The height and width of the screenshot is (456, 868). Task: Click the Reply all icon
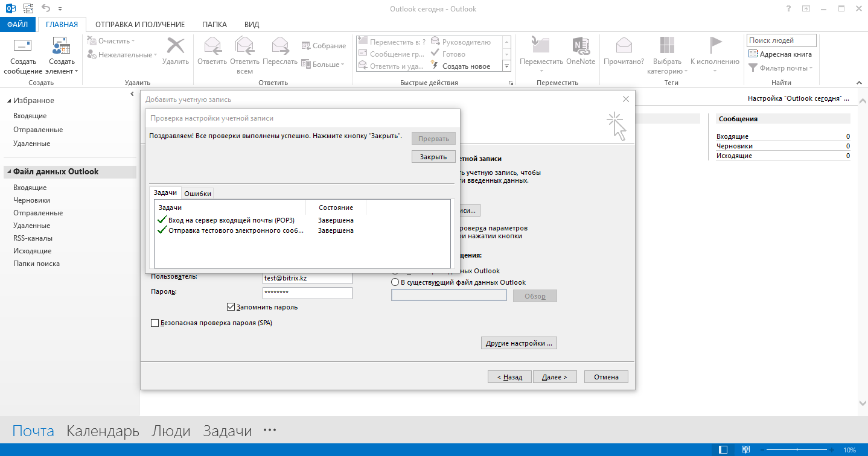pyautogui.click(x=244, y=46)
